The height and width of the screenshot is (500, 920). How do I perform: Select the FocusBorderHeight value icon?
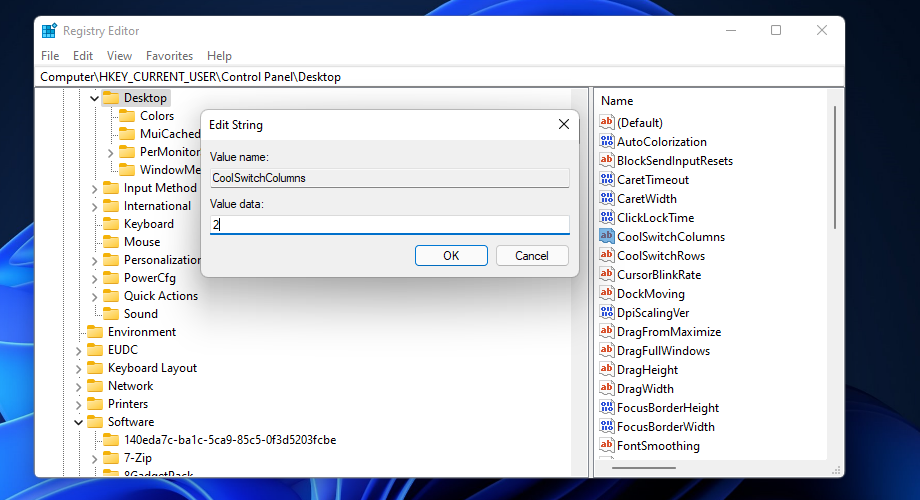[x=607, y=407]
